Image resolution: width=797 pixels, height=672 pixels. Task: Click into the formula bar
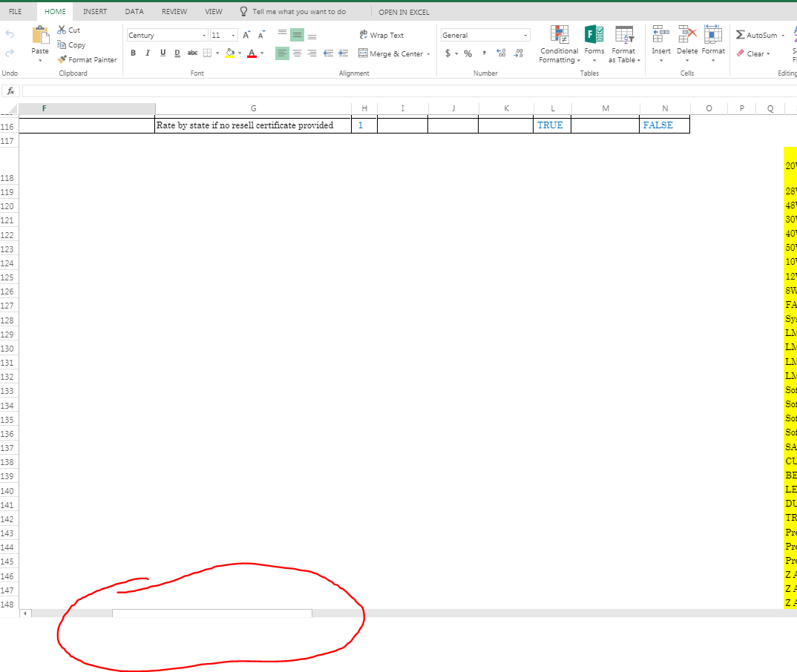[x=409, y=91]
